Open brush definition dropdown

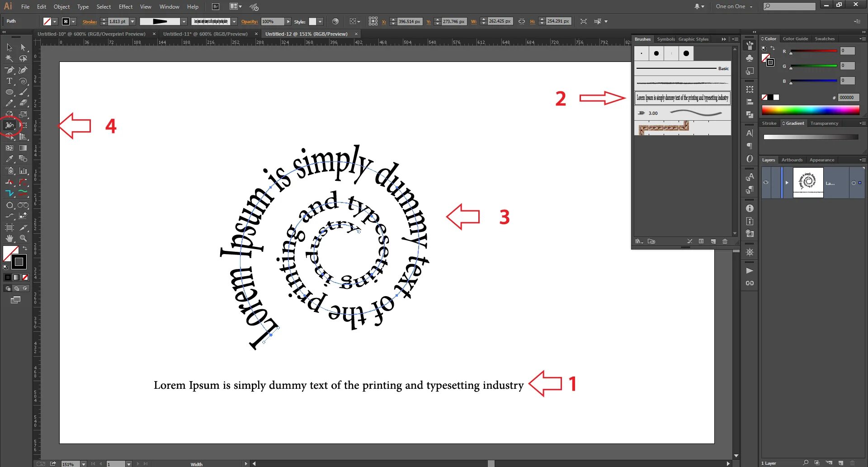pyautogui.click(x=234, y=22)
